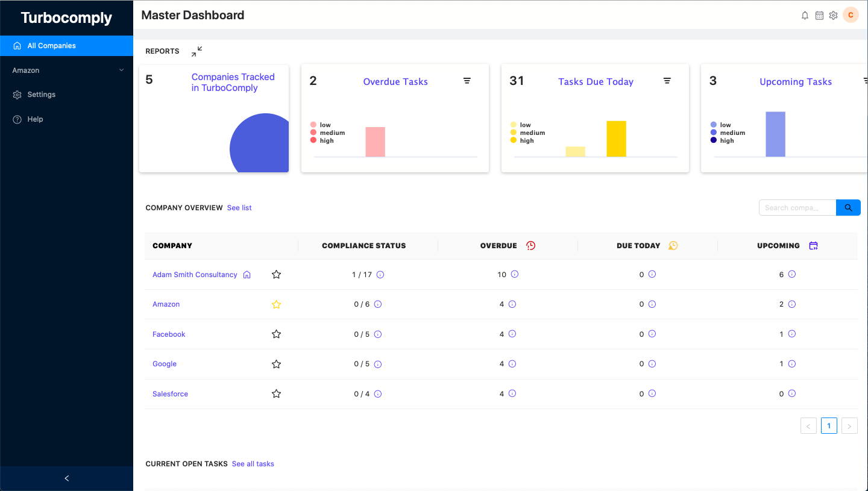Screen dimensions: 868x491
Task: Click the blue bar in Upcoming Tasks chart
Action: (775, 134)
